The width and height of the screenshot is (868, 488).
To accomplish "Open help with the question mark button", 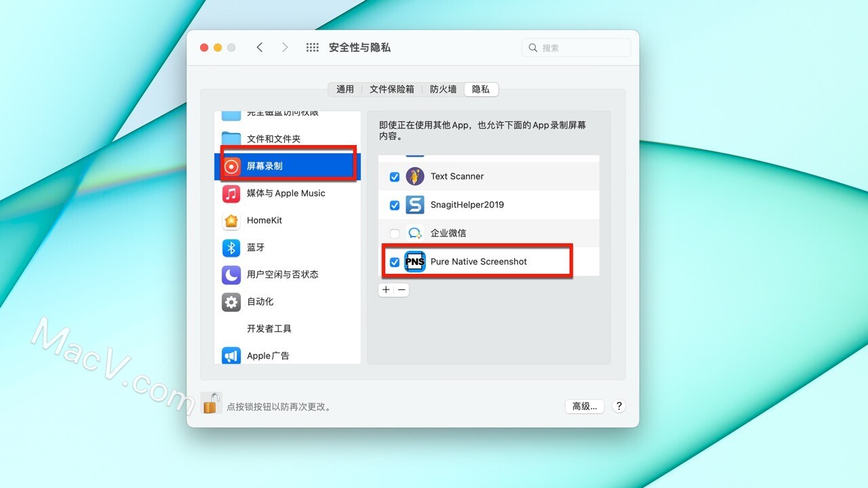I will (618, 406).
